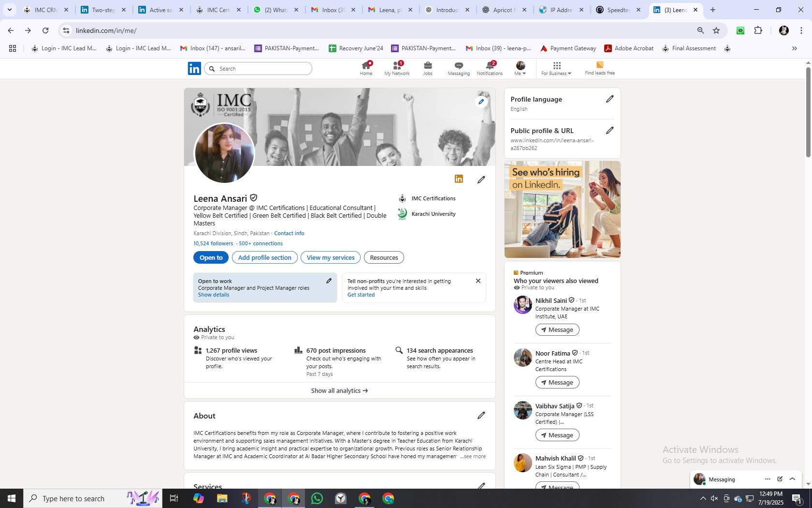Switch to the WhatsApp browser tab
The image size is (812, 508).
pos(275,10)
